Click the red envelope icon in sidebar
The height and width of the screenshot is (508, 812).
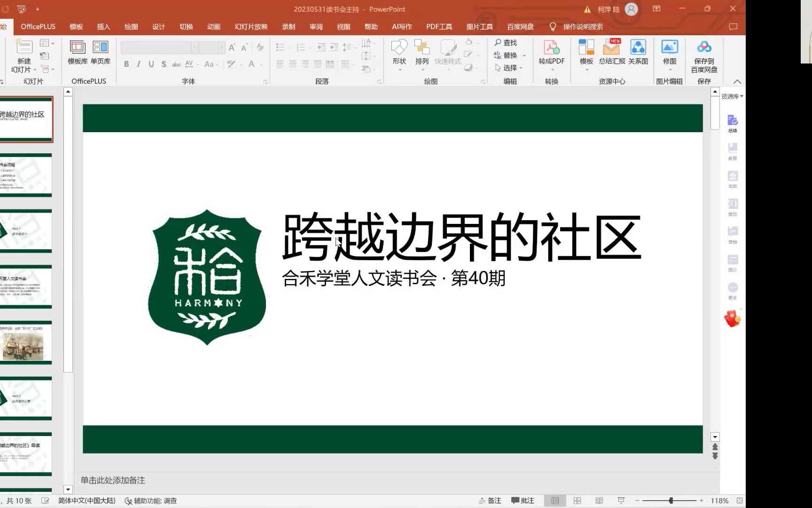pos(732,319)
